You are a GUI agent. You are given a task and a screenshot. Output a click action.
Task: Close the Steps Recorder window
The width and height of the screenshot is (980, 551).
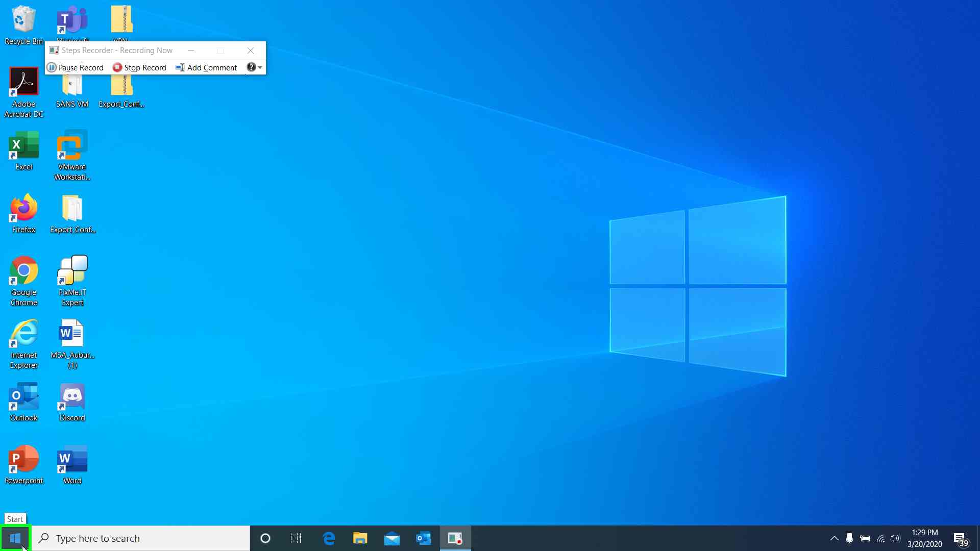point(251,50)
